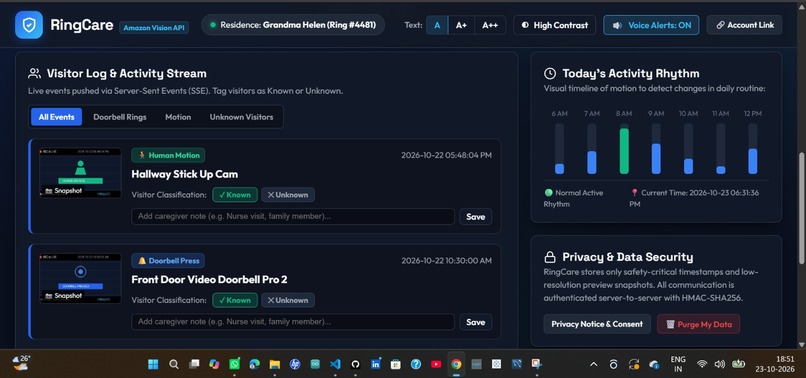The height and width of the screenshot is (378, 806).
Task: Open the Residence Grandma Helen selector
Action: click(x=293, y=25)
